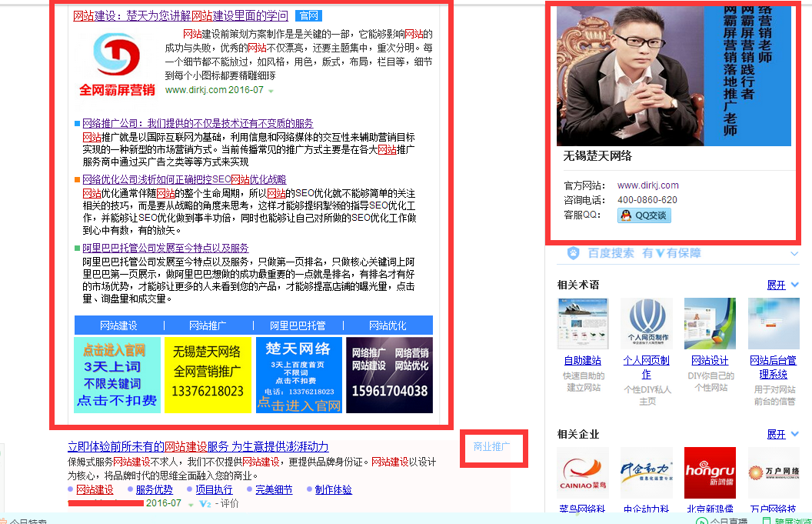Viewport: 812px width, 524px height.
Task: Open the 网站设计 link
Action: pyautogui.click(x=710, y=360)
